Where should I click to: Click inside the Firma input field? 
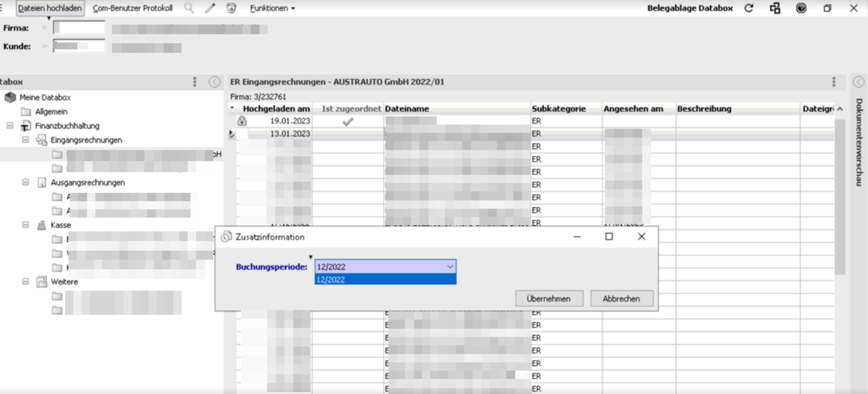point(78,26)
